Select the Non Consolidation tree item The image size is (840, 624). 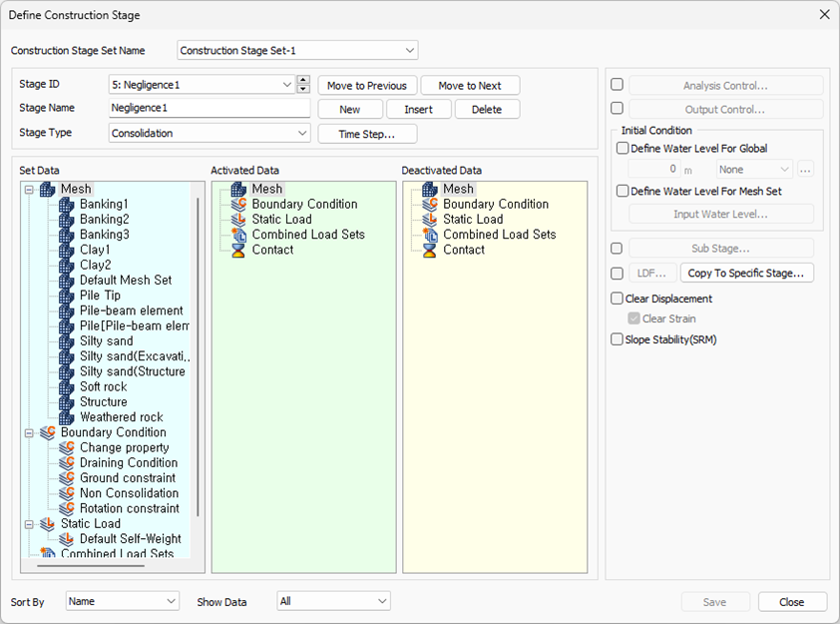(x=129, y=493)
